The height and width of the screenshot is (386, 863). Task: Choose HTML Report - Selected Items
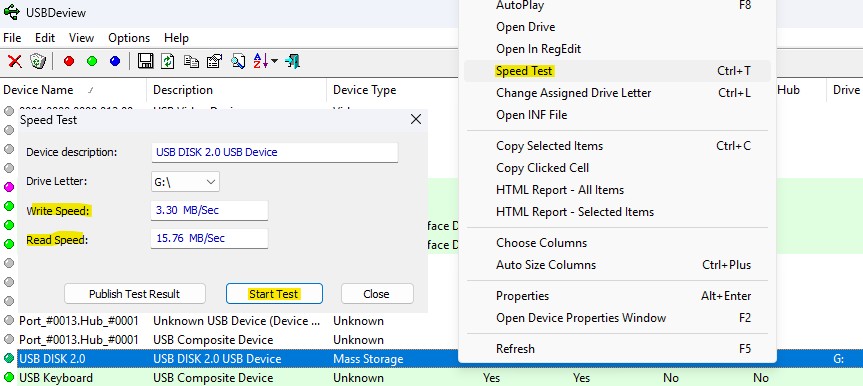point(617,212)
